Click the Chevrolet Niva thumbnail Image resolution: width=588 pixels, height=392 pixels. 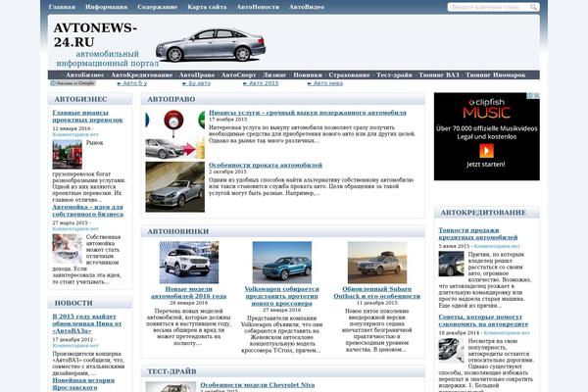click(171, 387)
